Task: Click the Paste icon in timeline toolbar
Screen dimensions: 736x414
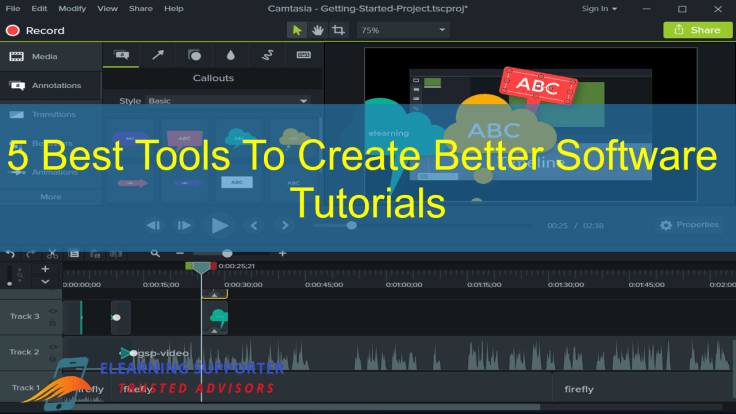Action: [x=95, y=254]
